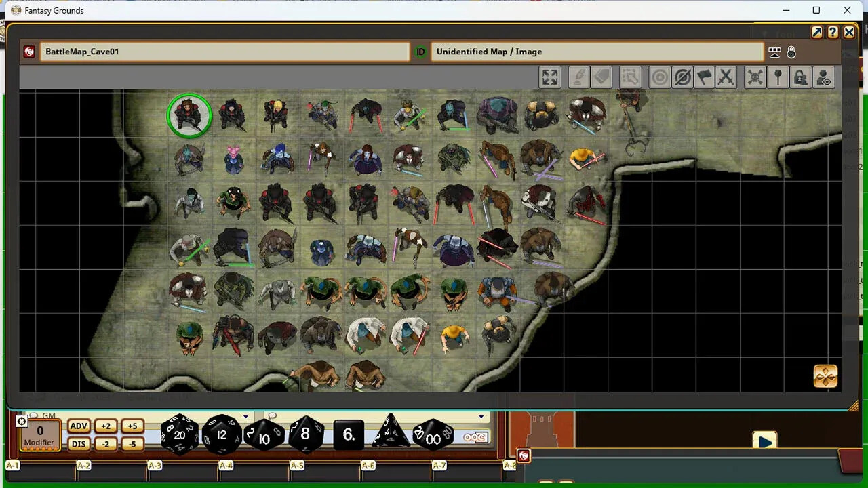The image size is (868, 488).
Task: Open player vision preview icon
Action: [823, 77]
